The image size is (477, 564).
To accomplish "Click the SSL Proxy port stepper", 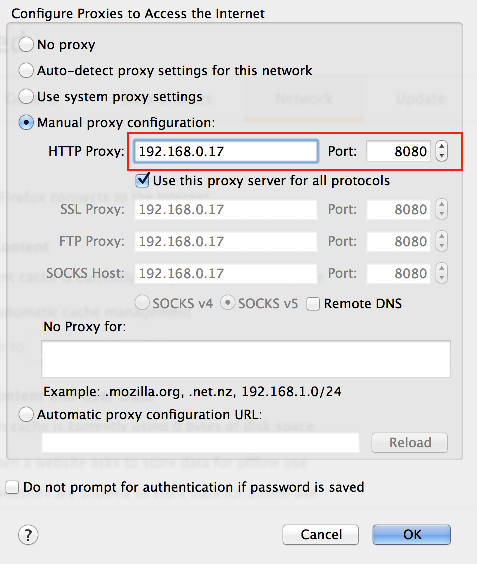I will (x=441, y=209).
